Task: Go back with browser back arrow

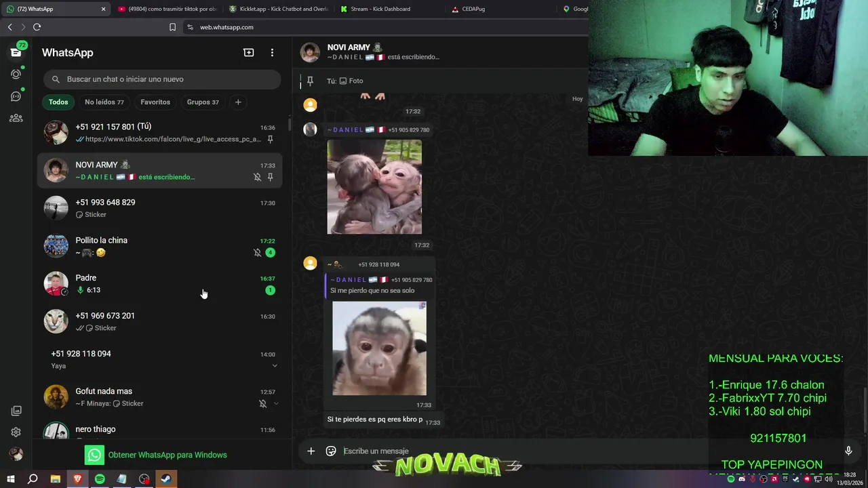Action: tap(9, 27)
